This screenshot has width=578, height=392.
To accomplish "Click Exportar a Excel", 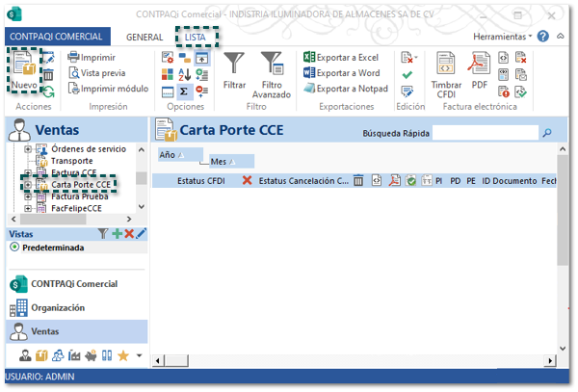I will point(340,58).
